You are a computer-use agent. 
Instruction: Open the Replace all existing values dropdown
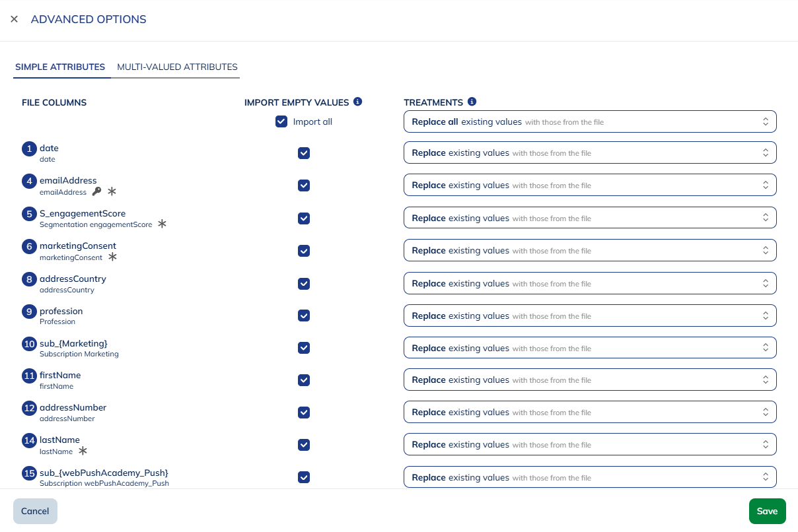[589, 121]
